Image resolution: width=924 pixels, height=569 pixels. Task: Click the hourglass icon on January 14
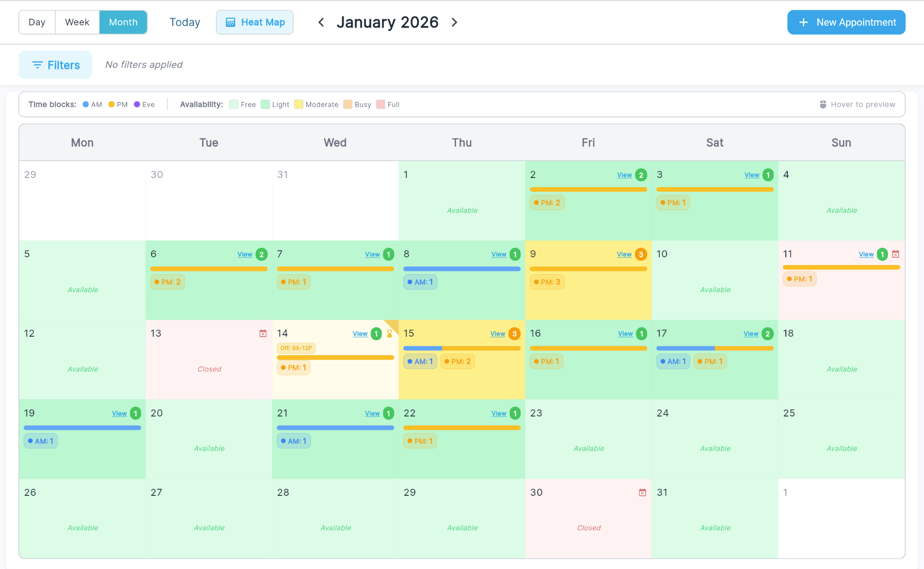tap(389, 333)
